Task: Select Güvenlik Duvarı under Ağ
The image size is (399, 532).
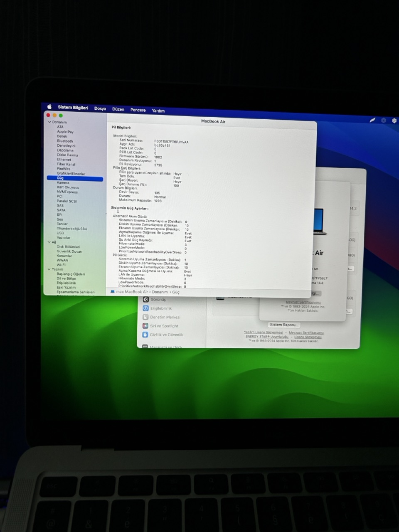Action: 69,251
